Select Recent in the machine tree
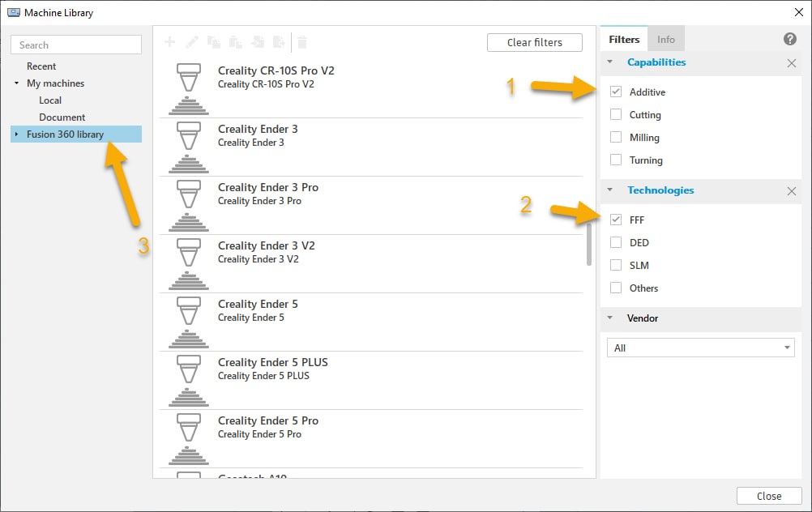This screenshot has height=512, width=812. (x=41, y=66)
